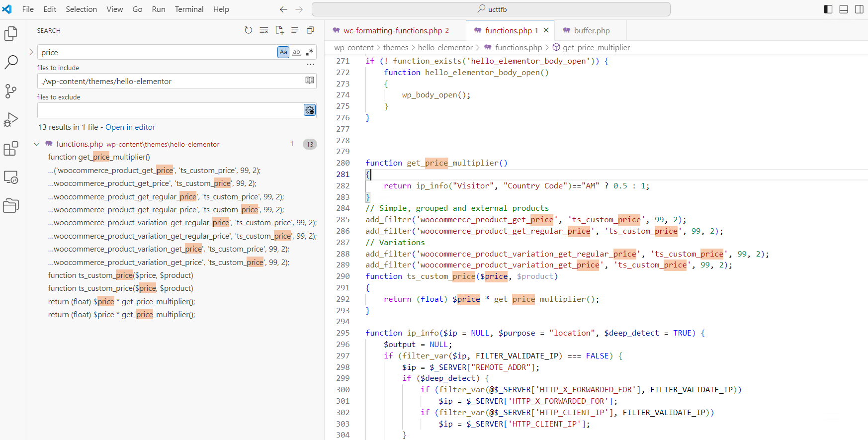This screenshot has height=440, width=868.
Task: Switch to wc-formatting-functions.php tab
Action: tap(396, 30)
